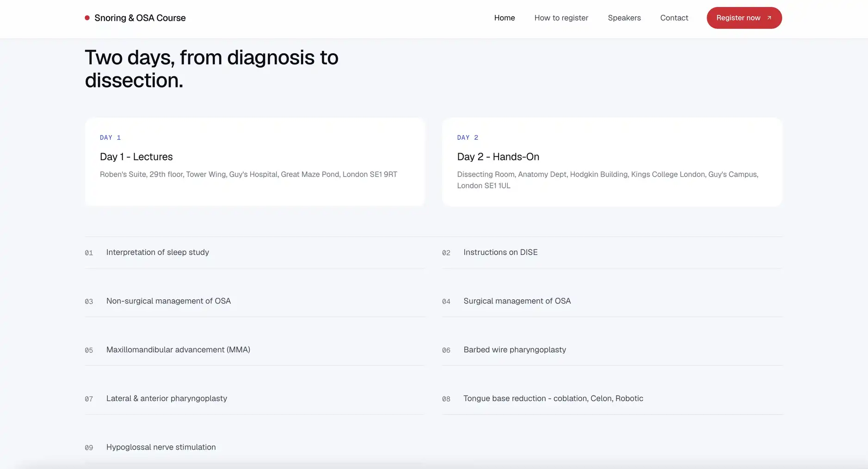868x469 pixels.
Task: Click 'Tongue base reduction' item
Action: pyautogui.click(x=612, y=399)
